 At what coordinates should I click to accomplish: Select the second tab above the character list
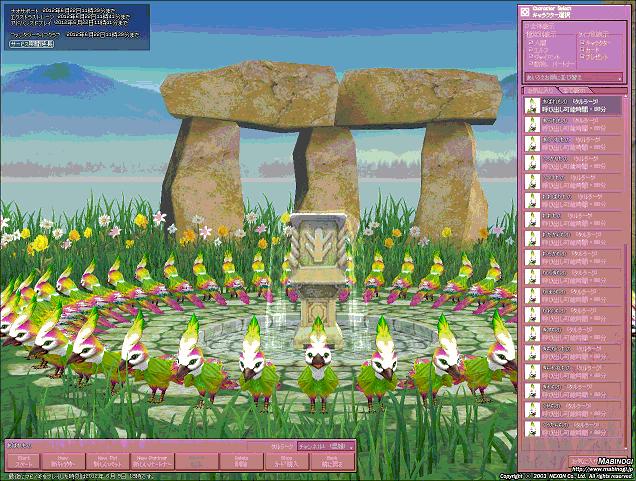(576, 90)
